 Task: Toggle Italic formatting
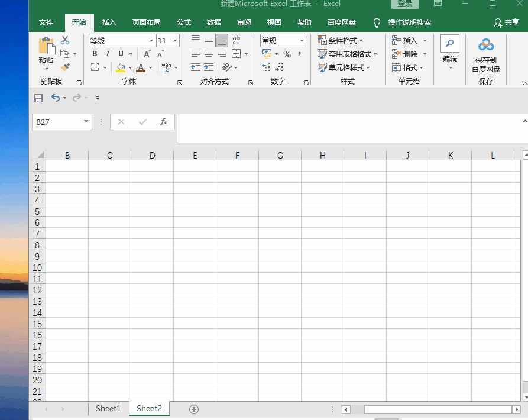pos(108,54)
